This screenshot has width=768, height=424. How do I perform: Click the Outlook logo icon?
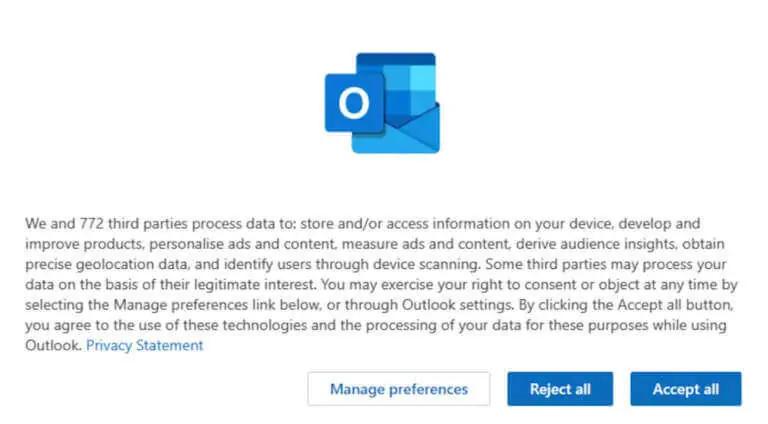point(382,103)
